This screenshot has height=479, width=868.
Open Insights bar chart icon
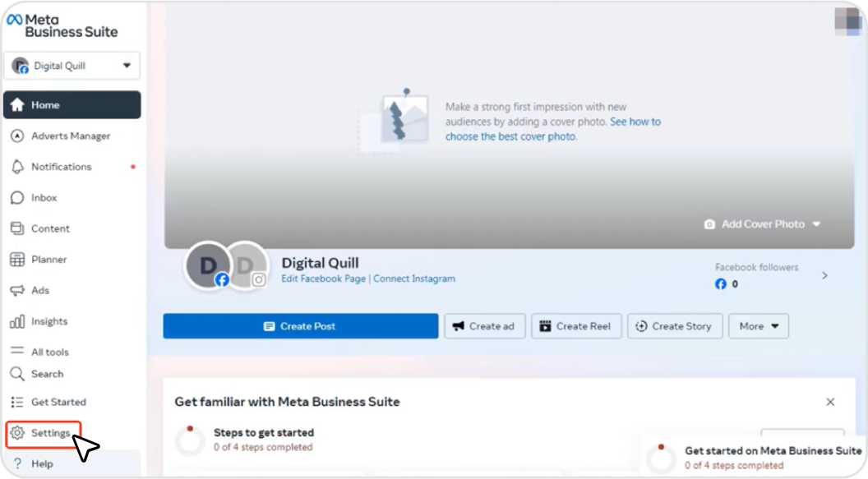(16, 321)
